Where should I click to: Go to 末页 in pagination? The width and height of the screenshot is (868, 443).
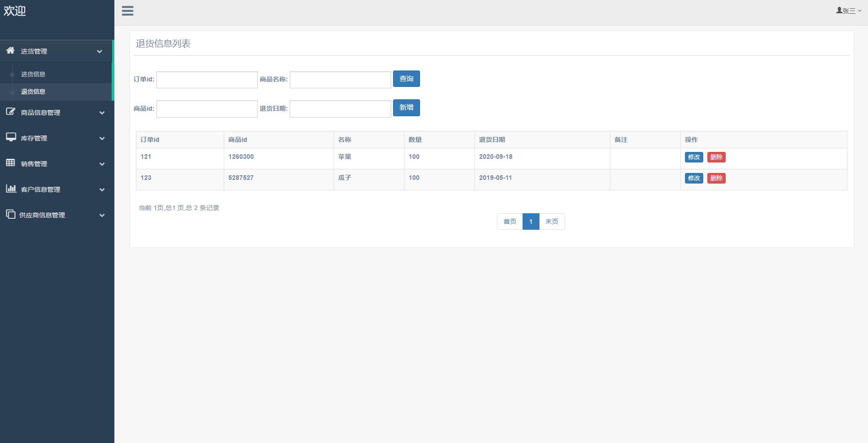coord(551,221)
